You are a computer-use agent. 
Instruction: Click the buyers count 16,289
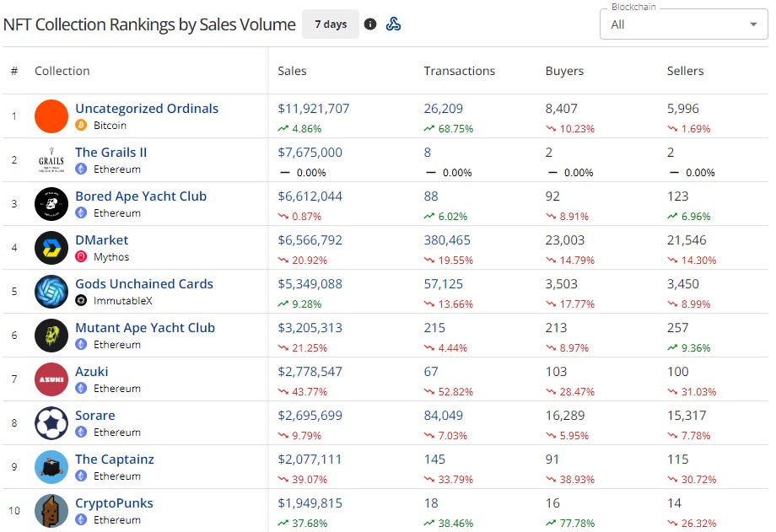[564, 416]
